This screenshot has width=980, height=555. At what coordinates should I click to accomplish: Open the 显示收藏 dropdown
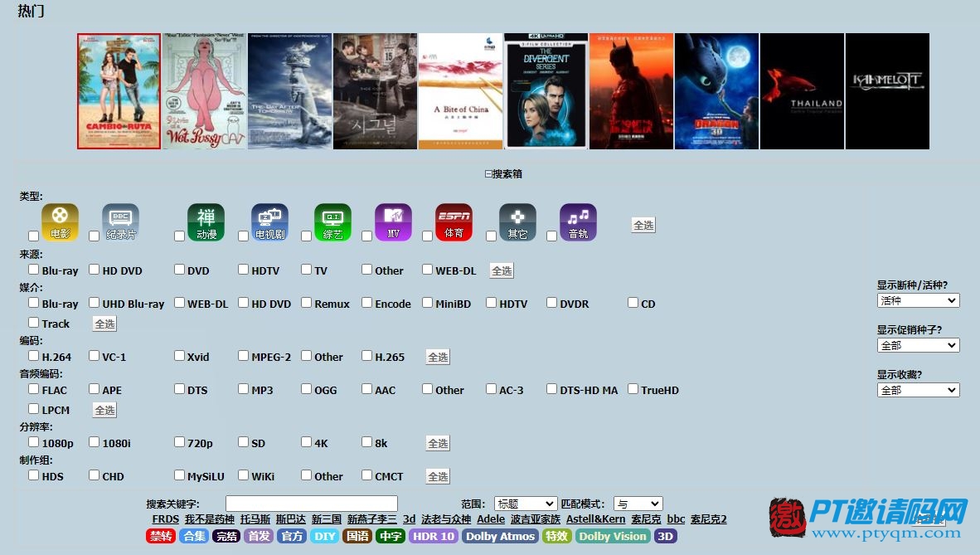tap(918, 391)
